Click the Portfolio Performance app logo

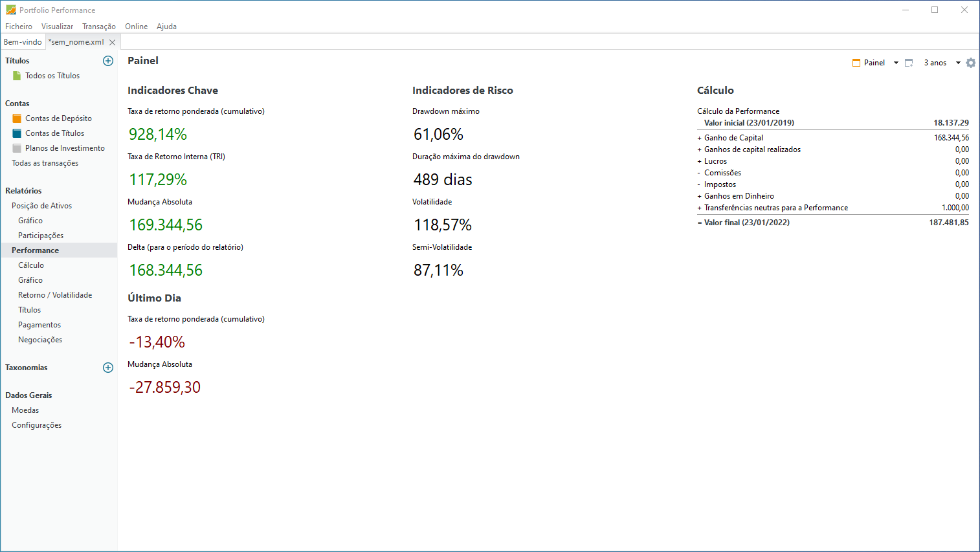coord(10,10)
